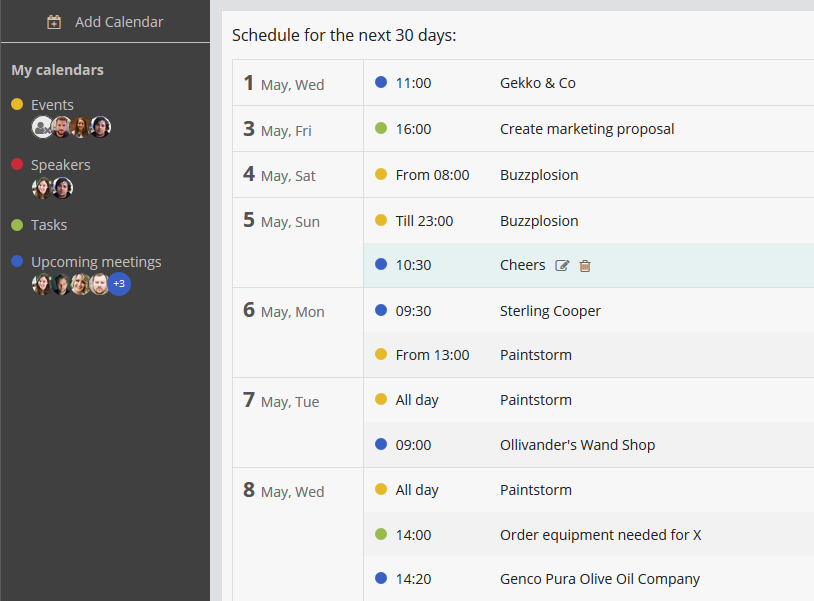Edit the Cheers event with the pencil icon

tap(563, 266)
